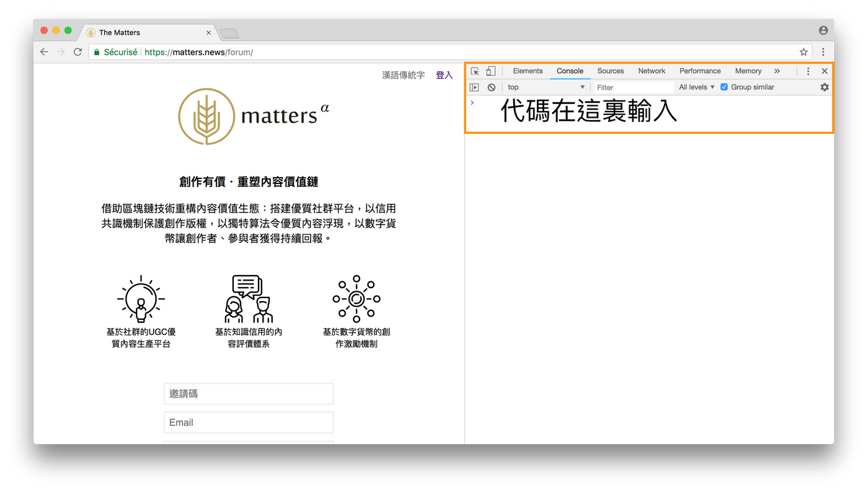Switch to the Elements tab
The height and width of the screenshot is (492, 868).
528,71
